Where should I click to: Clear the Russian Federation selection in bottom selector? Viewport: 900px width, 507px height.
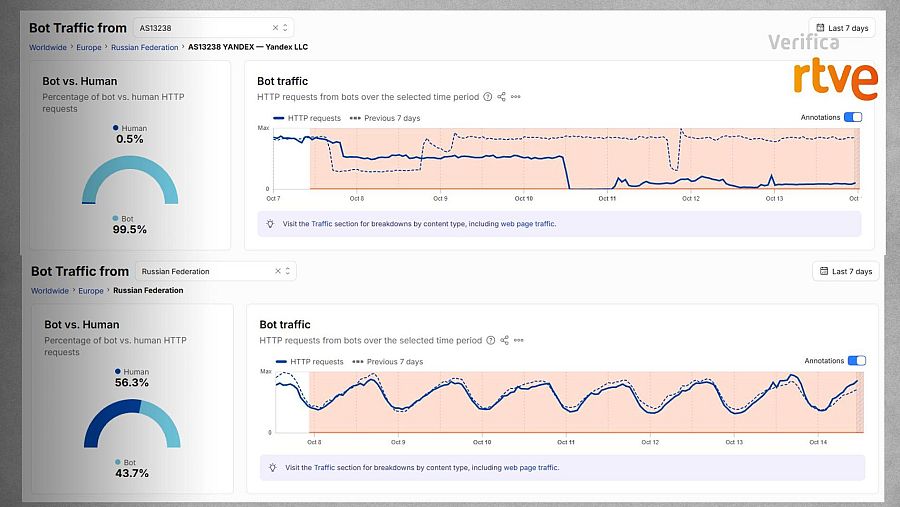coord(278,271)
